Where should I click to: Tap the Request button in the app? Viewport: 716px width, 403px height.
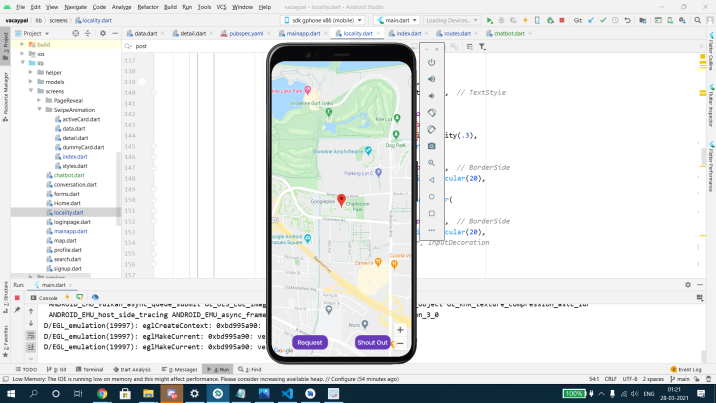[310, 342]
